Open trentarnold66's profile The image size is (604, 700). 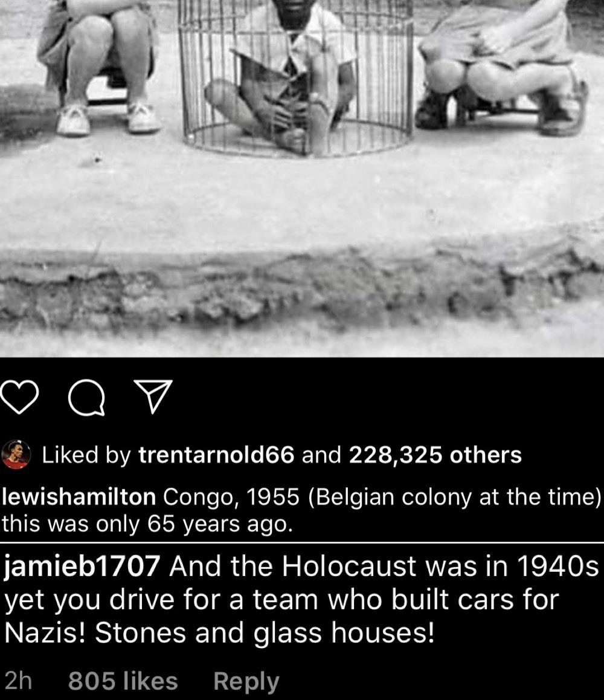[216, 455]
